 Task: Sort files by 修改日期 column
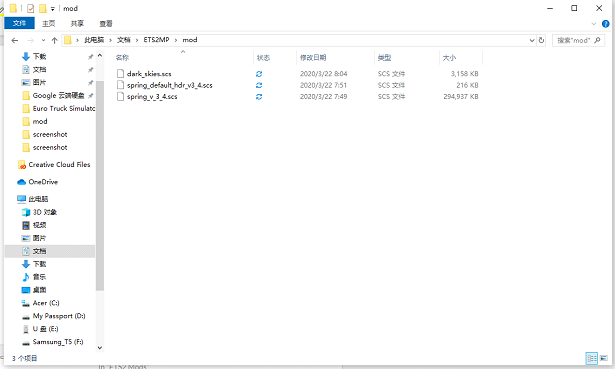(313, 58)
